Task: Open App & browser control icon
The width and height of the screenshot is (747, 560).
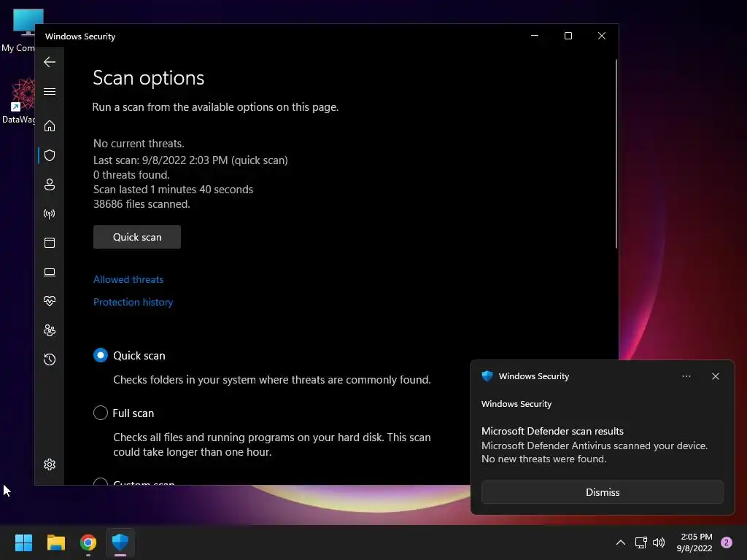Action: pyautogui.click(x=50, y=243)
